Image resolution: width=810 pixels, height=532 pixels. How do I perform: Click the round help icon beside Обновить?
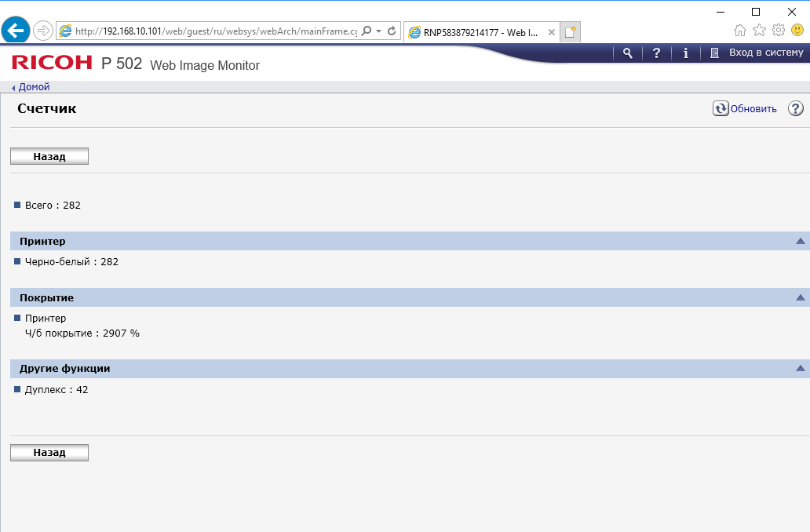coord(796,108)
